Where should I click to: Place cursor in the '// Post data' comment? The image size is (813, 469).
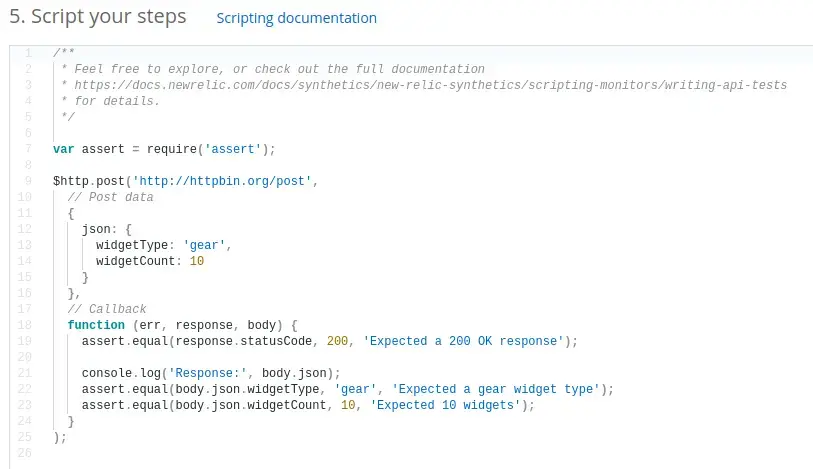(110, 197)
